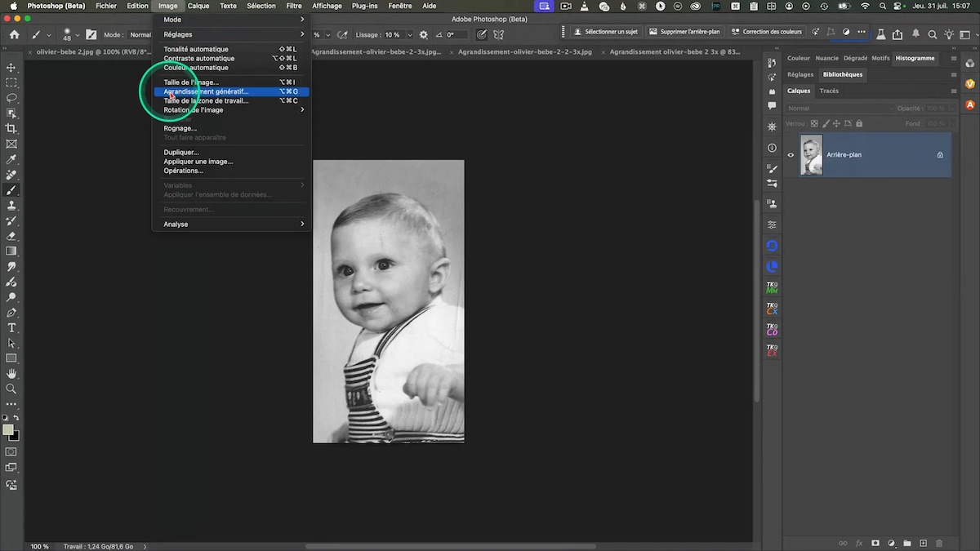Select the Object Selection tool

(11, 113)
